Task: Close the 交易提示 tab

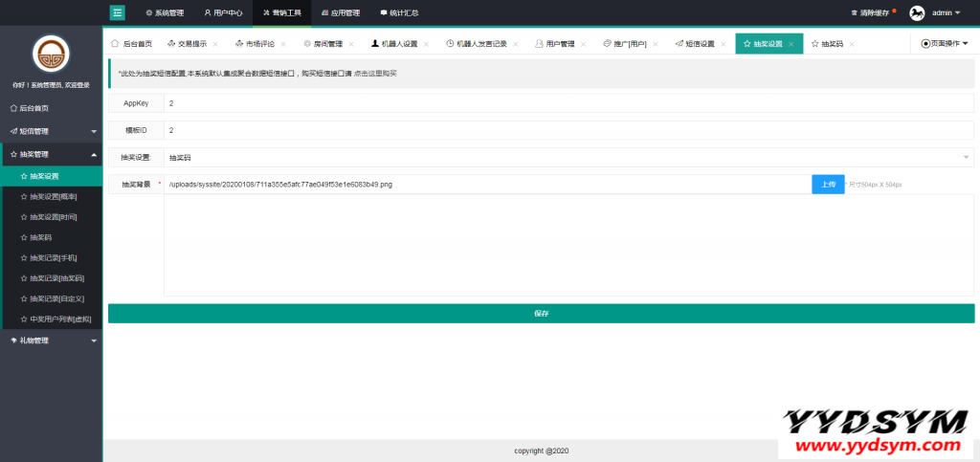Action: pyautogui.click(x=214, y=44)
